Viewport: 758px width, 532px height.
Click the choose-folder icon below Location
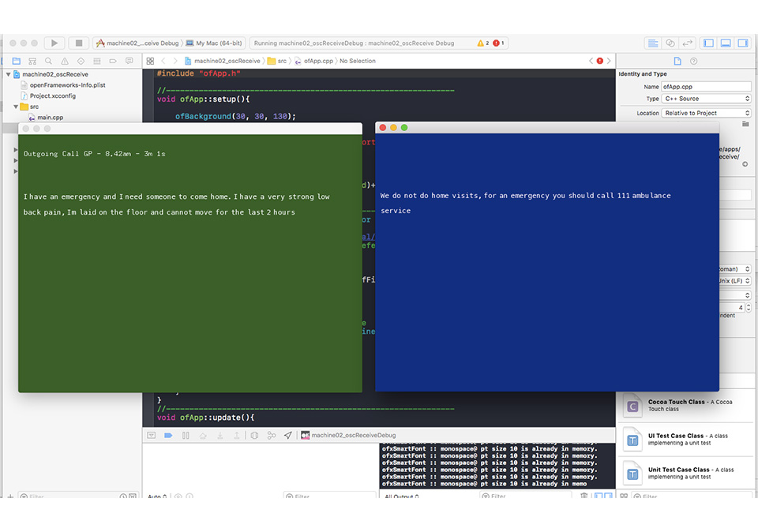(x=745, y=124)
